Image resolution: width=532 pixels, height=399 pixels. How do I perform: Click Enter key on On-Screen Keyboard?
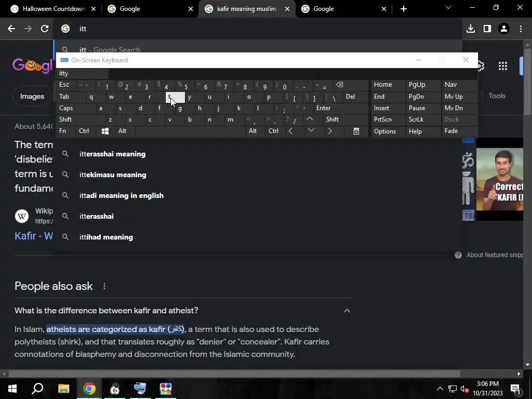[x=341, y=108]
